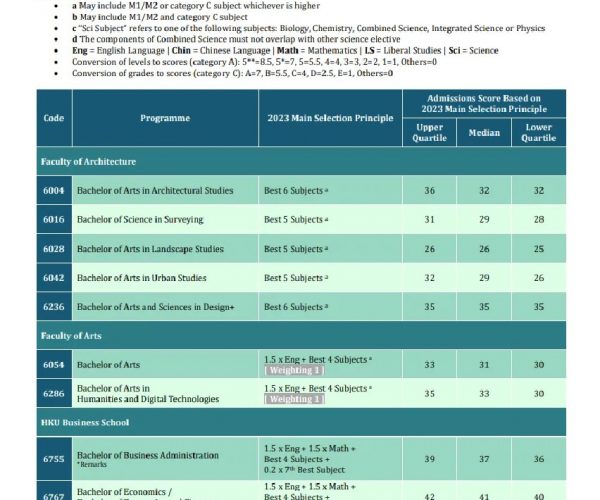Click category C grades to scores conversion line
The width and height of the screenshot is (600, 500).
point(232,73)
